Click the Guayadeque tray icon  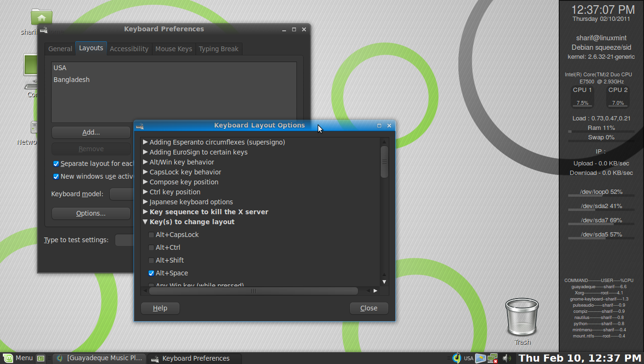click(x=456, y=358)
